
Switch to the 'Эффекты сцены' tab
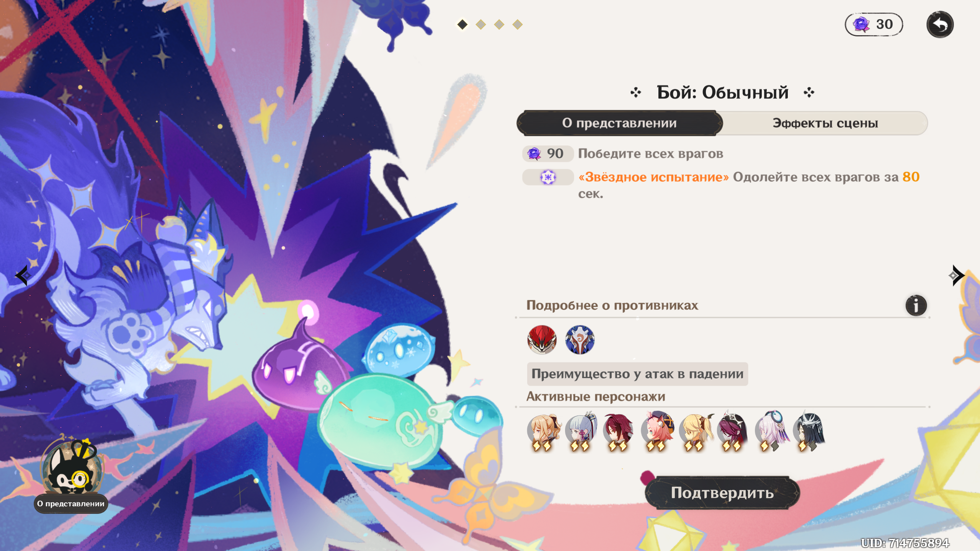click(825, 123)
